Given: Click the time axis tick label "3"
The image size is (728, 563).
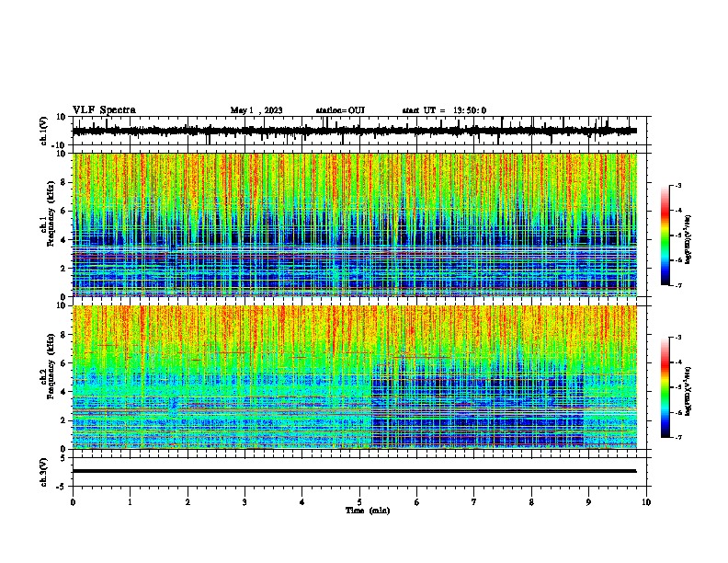Looking at the screenshot, I should pyautogui.click(x=245, y=502).
